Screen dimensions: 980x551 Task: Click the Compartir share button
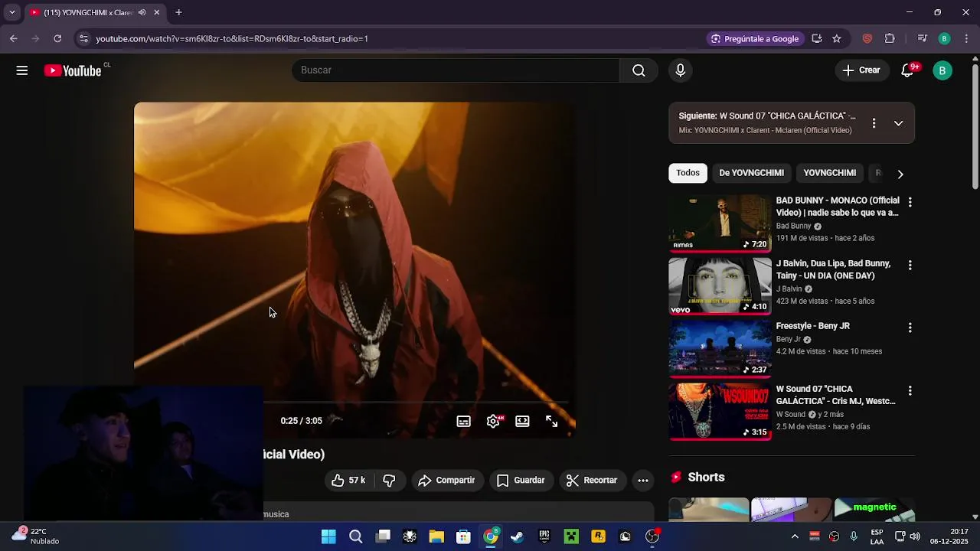coord(447,481)
